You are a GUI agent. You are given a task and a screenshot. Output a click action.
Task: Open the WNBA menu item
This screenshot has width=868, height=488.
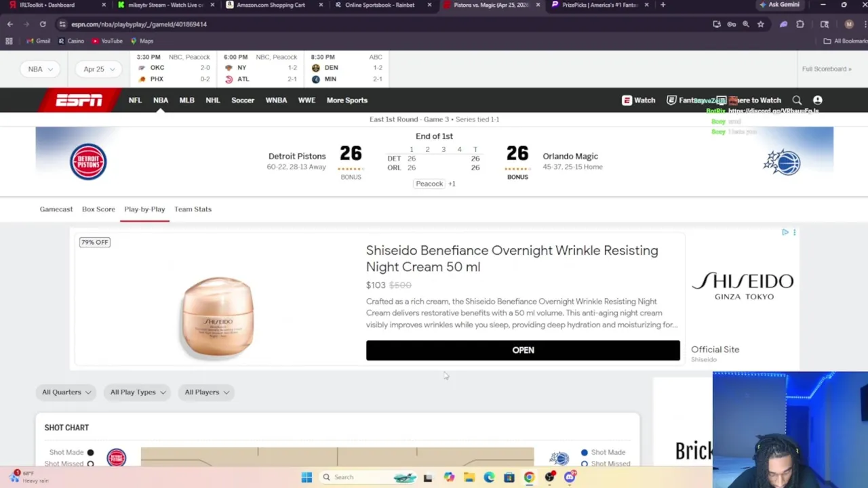(x=276, y=100)
